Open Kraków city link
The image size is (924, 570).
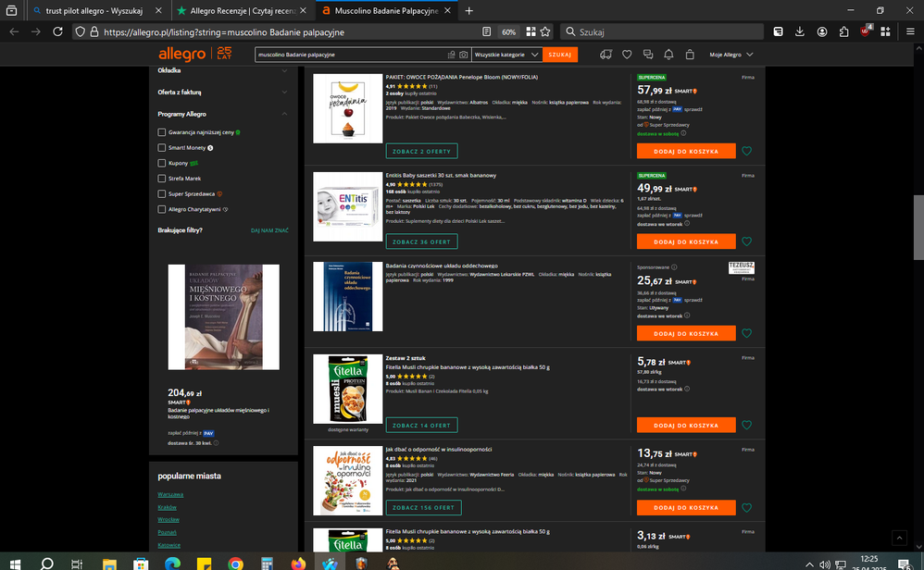[167, 507]
